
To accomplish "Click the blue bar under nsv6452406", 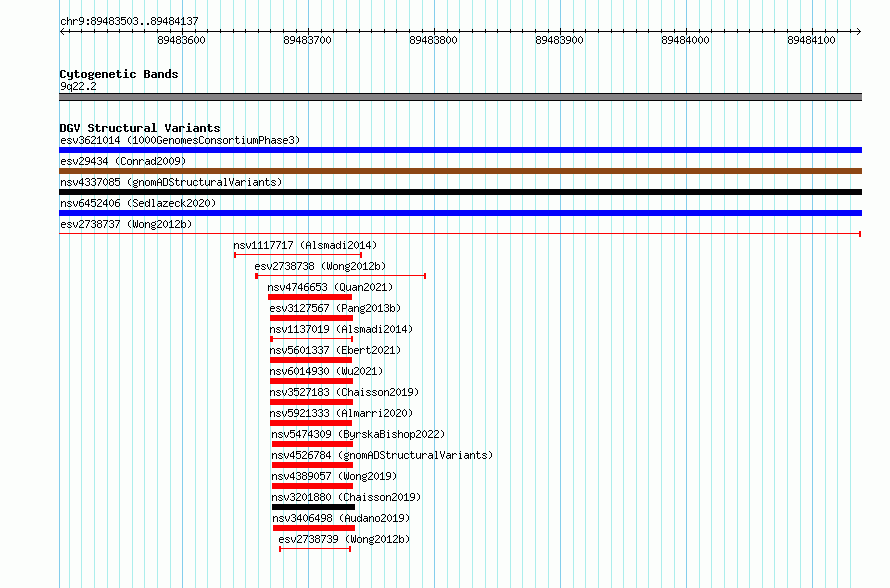I will pos(460,213).
